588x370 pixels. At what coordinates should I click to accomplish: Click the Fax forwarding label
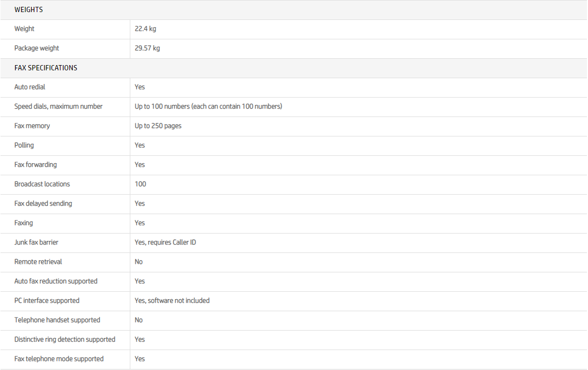pos(35,165)
